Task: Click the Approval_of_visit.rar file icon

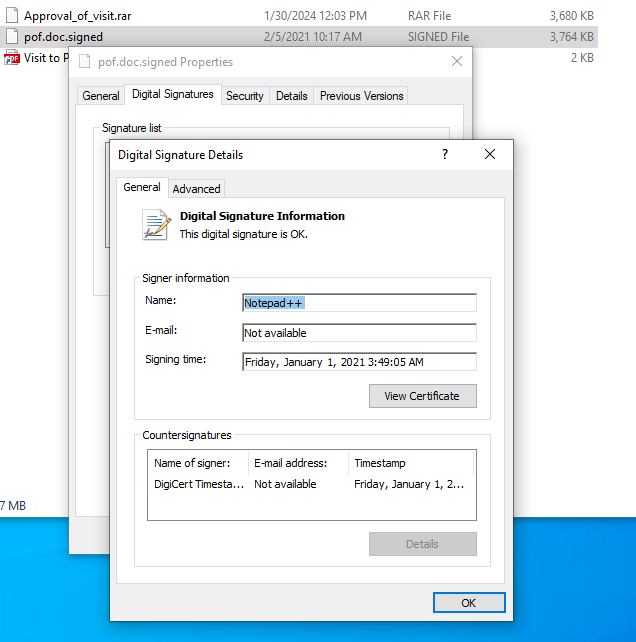Action: 12,16
